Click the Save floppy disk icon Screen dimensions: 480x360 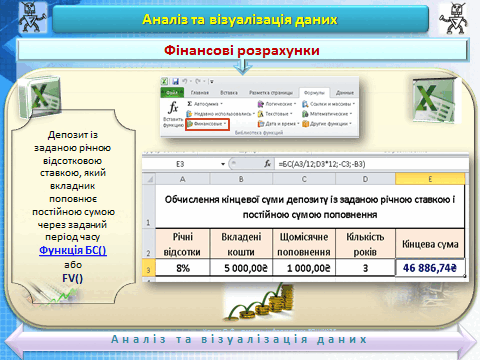coord(175,81)
